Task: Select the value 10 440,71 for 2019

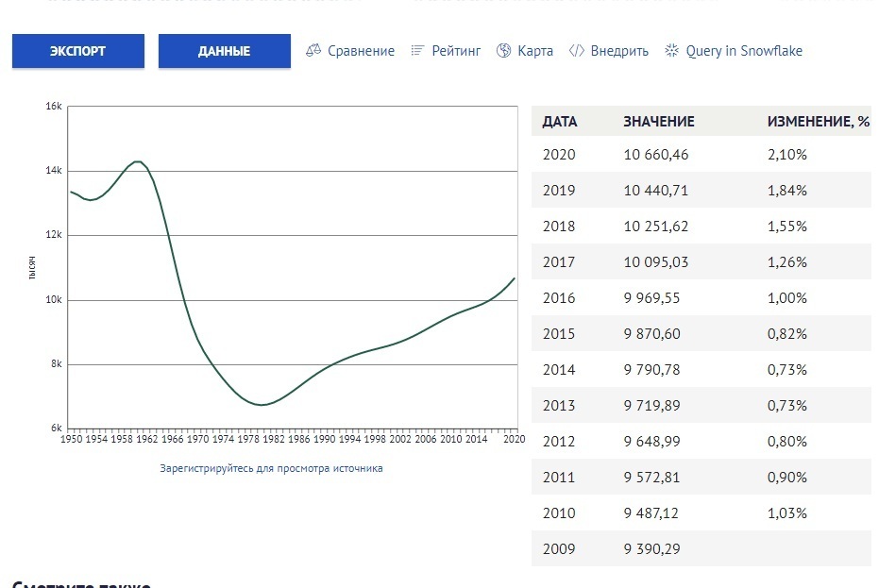Action: click(655, 191)
